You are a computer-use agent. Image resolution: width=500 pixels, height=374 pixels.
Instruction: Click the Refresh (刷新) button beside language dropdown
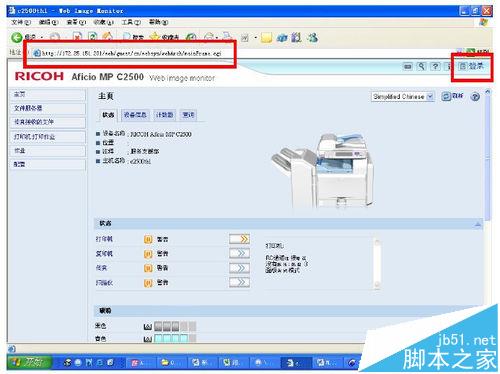452,96
